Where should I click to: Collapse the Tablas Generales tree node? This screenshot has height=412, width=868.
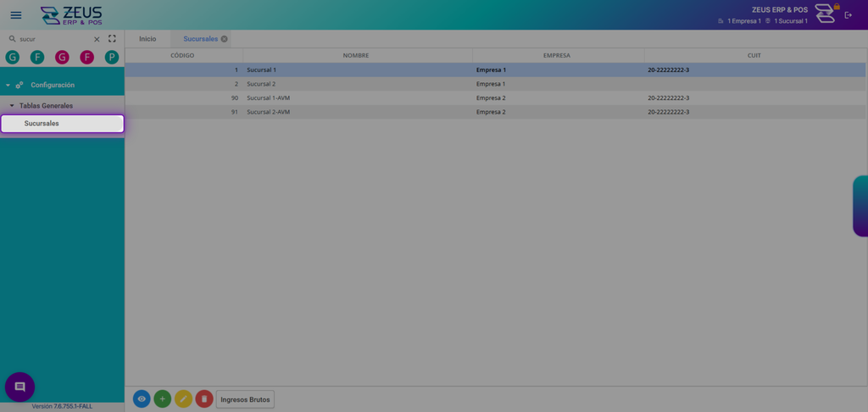click(x=12, y=106)
